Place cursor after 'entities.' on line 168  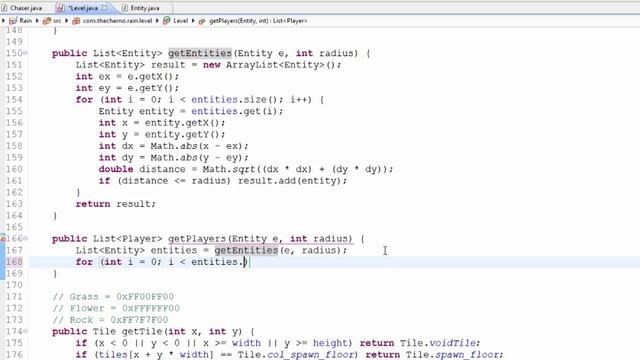point(244,262)
